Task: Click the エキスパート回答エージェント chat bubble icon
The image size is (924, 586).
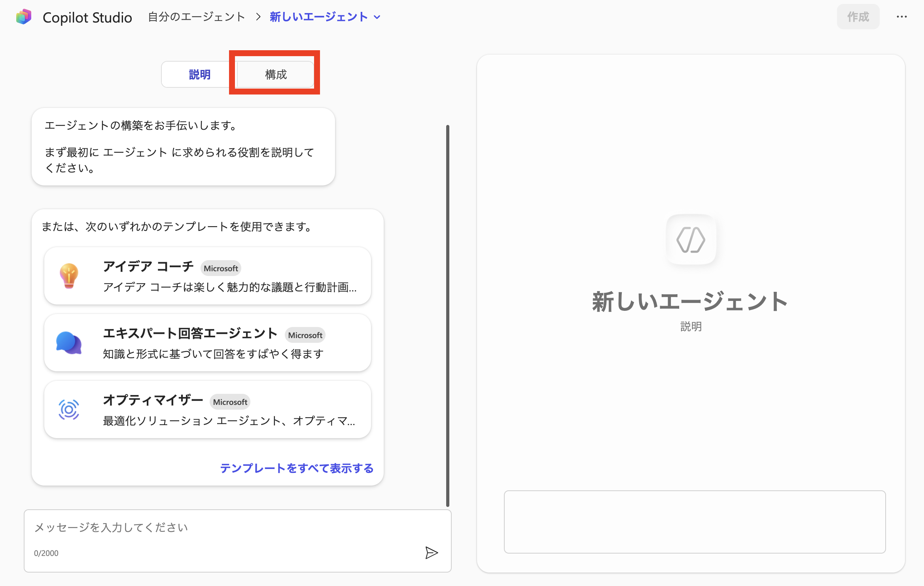Action: coord(70,342)
